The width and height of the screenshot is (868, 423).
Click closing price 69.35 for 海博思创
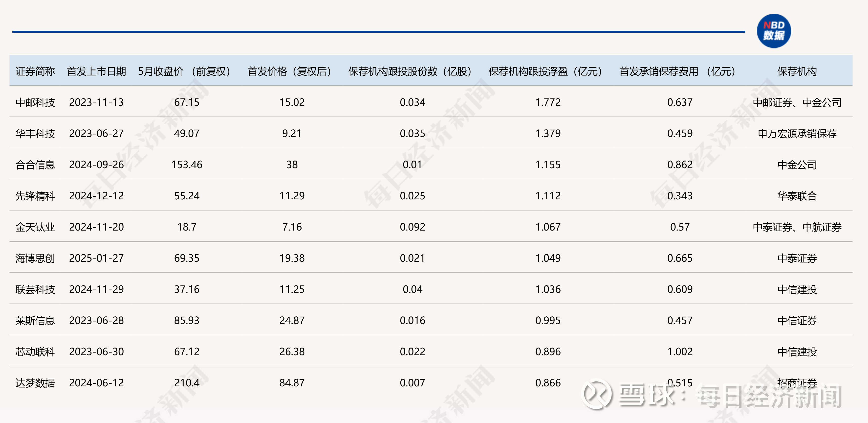[x=187, y=258]
